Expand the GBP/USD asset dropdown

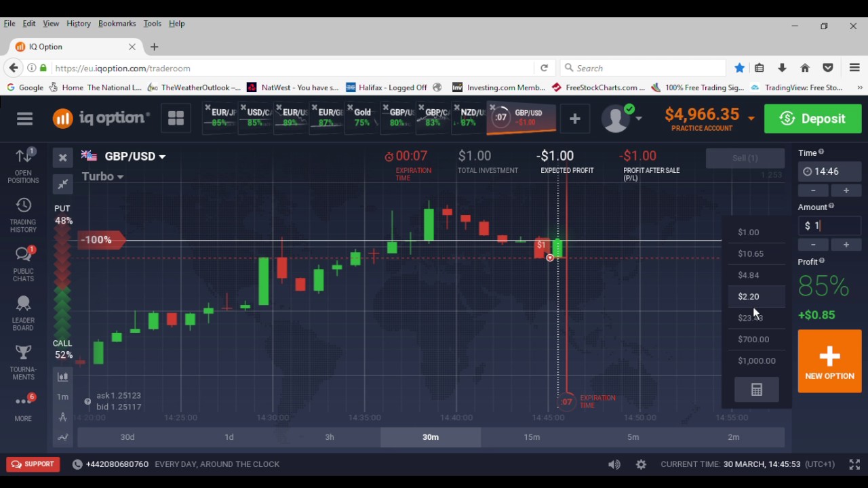click(162, 157)
